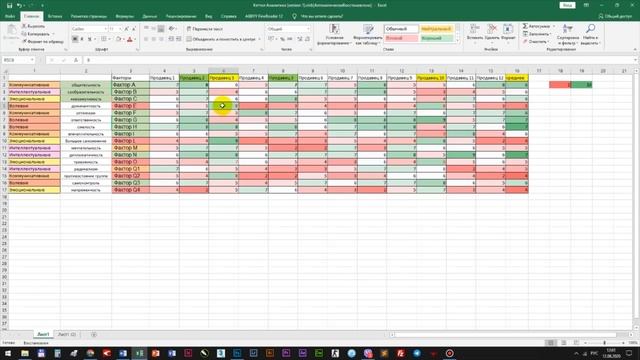Click the Save icon in title bar
640x360 pixels.
(9, 5)
